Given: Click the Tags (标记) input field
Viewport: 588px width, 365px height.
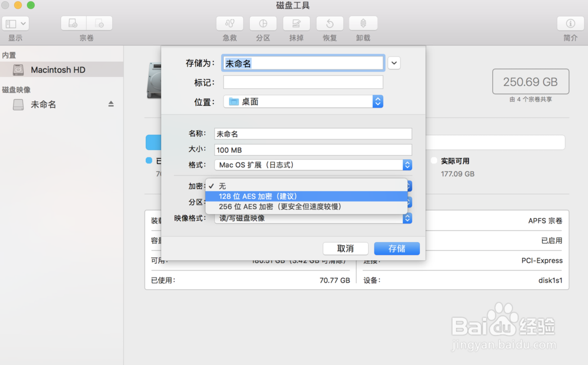Looking at the screenshot, I should pos(303,82).
